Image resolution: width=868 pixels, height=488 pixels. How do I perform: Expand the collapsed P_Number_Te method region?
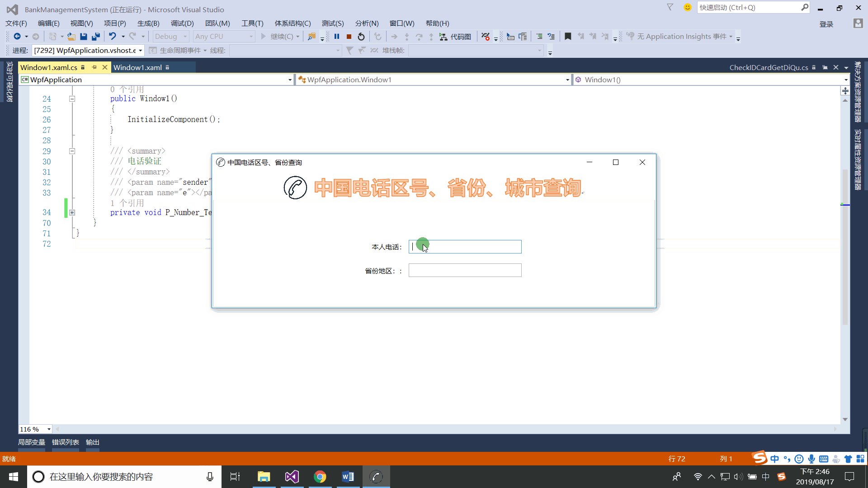[x=72, y=212]
